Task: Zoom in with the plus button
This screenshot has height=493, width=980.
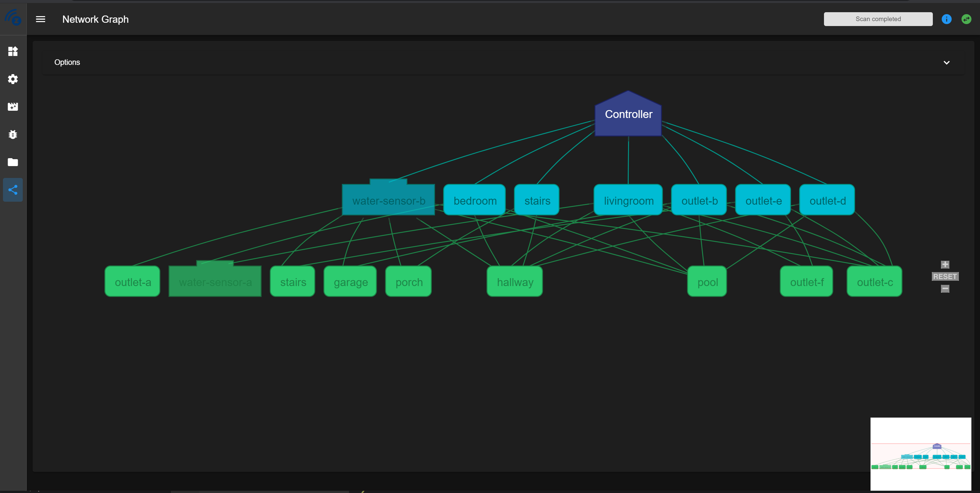Action: click(x=945, y=265)
